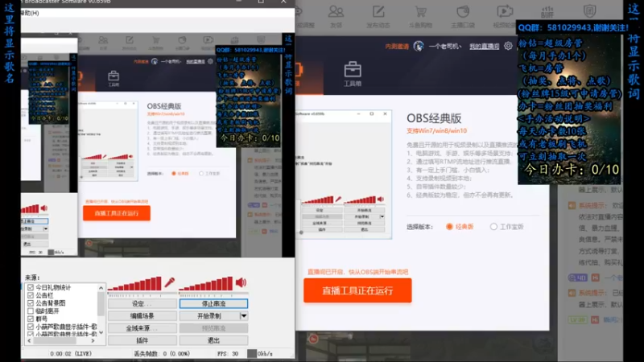The image size is (644, 362).
Task: Select the 工作室版 radio in smaller nested preview
Action: [x=201, y=173]
